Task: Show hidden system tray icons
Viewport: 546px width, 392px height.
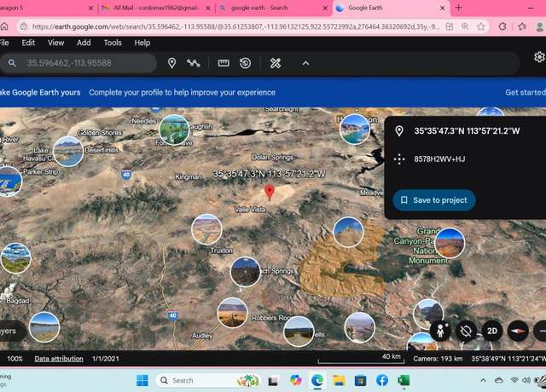Action: [483, 380]
